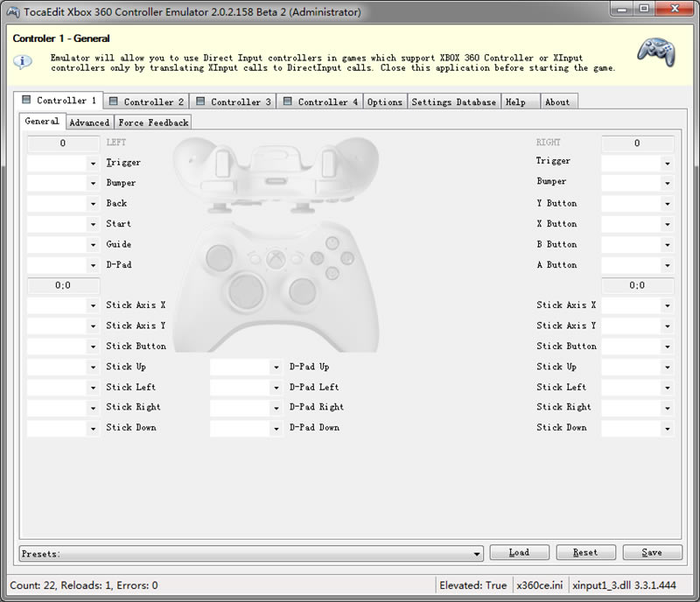Image resolution: width=700 pixels, height=602 pixels.
Task: Open the Presets combo box
Action: coord(477,554)
